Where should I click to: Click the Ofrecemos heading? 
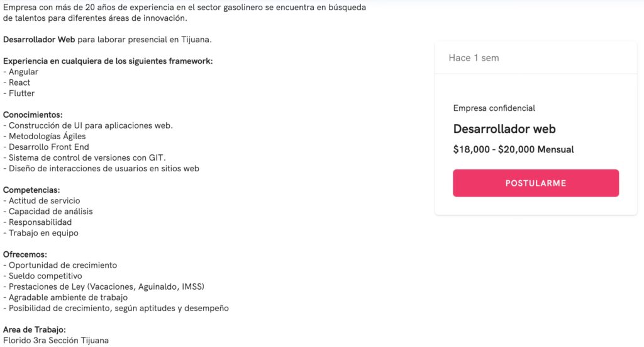tap(25, 254)
